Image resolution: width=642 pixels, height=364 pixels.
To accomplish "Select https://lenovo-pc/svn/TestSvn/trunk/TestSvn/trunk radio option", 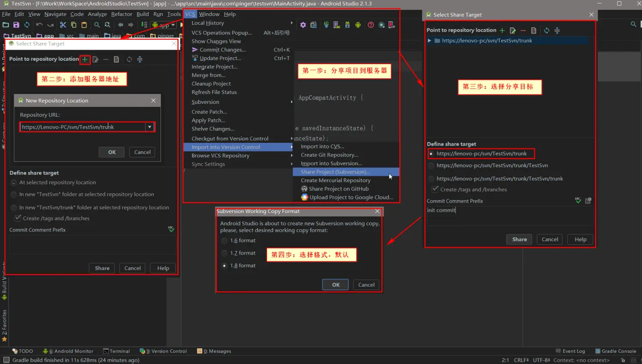I will tap(431, 179).
